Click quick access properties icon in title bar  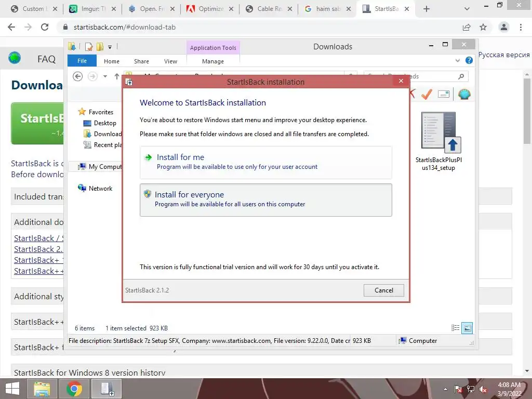89,46
